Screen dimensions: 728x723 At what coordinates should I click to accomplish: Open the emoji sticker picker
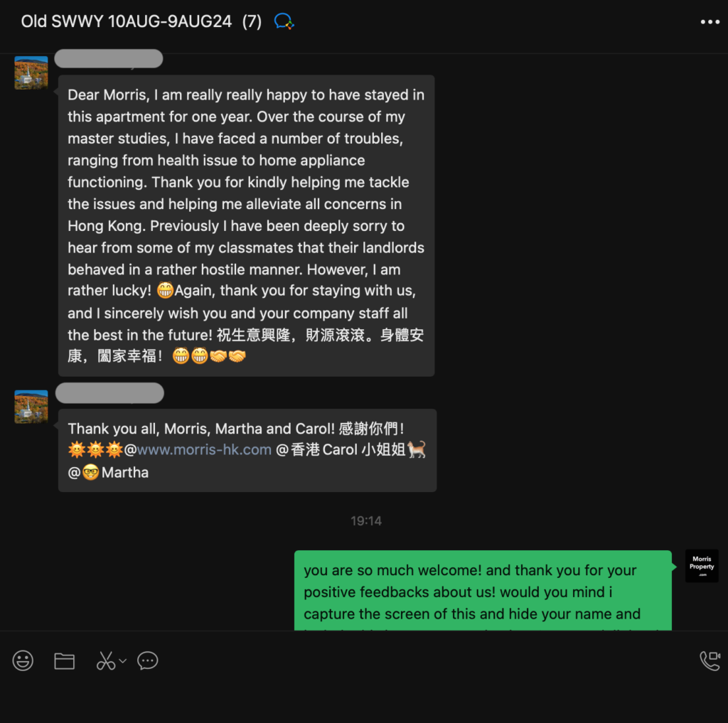23,660
